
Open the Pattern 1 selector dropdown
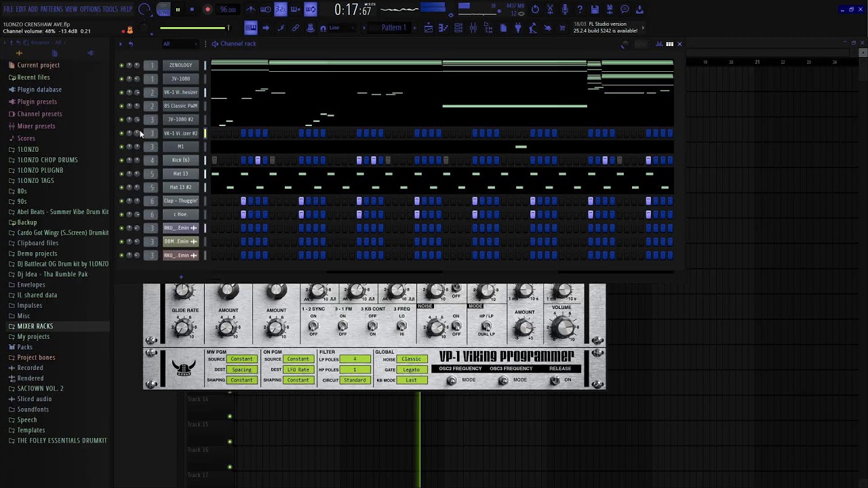(x=393, y=28)
